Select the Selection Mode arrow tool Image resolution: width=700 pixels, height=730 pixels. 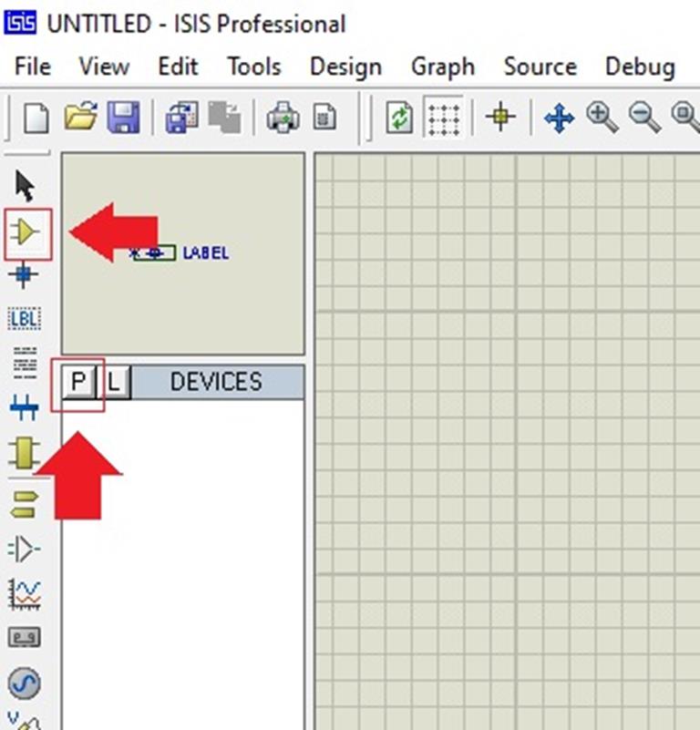point(25,186)
